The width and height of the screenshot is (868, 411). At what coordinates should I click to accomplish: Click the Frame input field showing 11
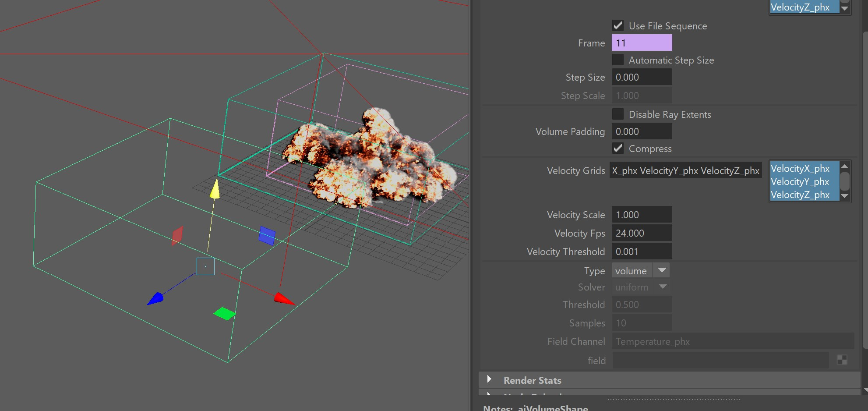(x=642, y=43)
